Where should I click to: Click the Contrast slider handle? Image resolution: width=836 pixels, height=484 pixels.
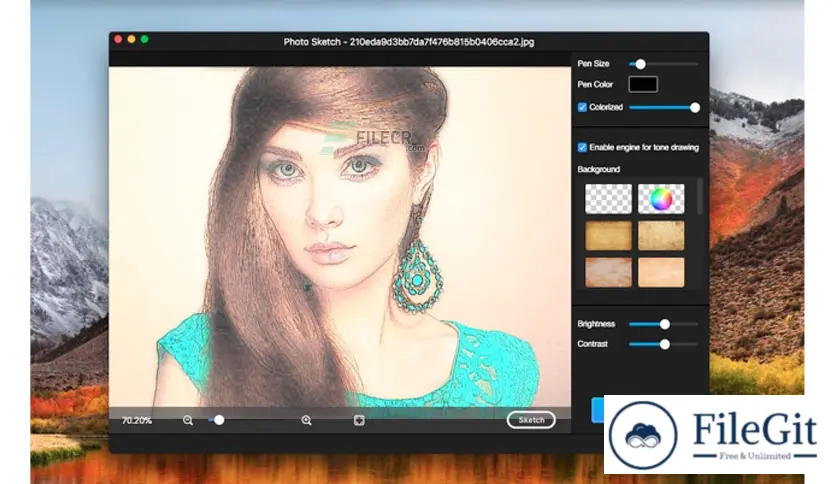665,344
